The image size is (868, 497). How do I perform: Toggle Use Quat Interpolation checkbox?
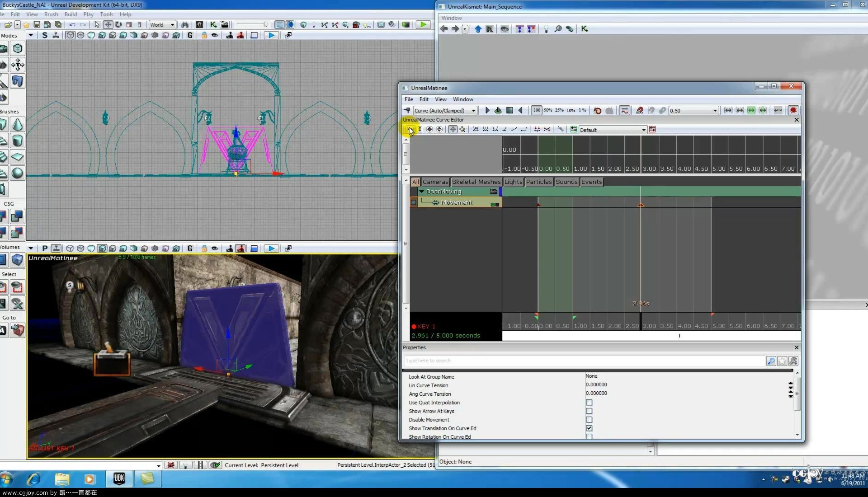(x=589, y=402)
